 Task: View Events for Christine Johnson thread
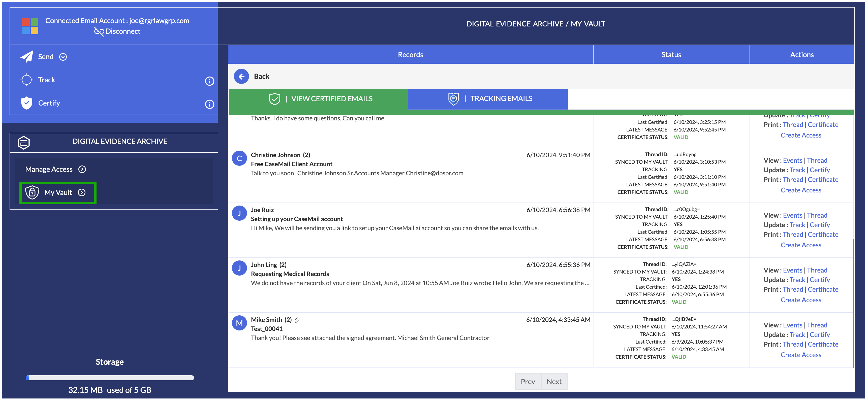pos(793,160)
